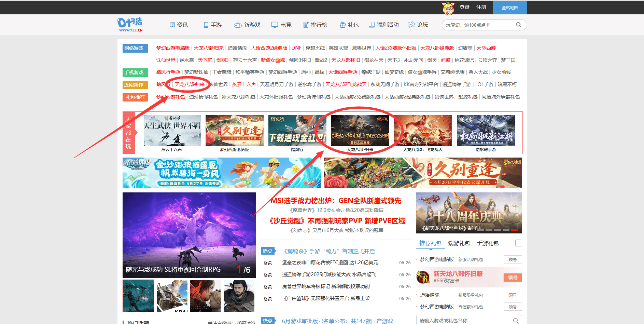Image resolution: width=644 pixels, height=324 pixels.
Task: Open the 《自由篮球》 news article
Action: click(326, 298)
